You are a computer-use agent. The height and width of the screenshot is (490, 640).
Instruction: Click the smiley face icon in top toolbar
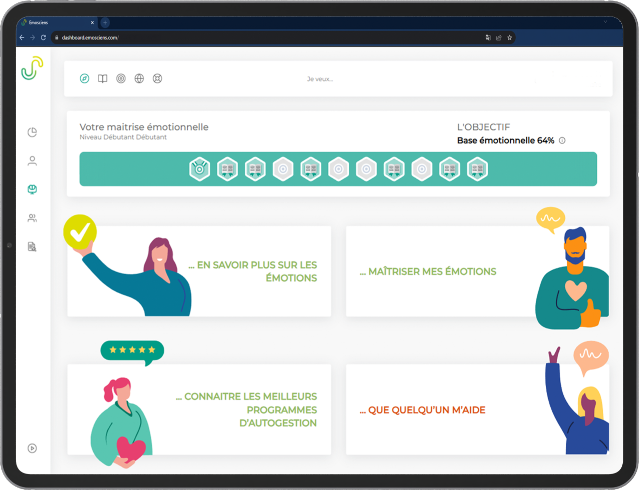click(157, 79)
